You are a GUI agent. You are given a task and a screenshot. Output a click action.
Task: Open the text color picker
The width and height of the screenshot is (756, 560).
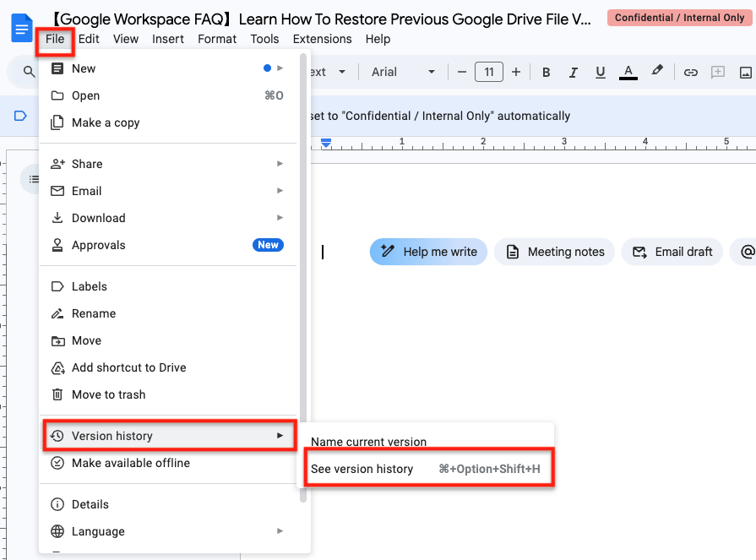coord(628,73)
